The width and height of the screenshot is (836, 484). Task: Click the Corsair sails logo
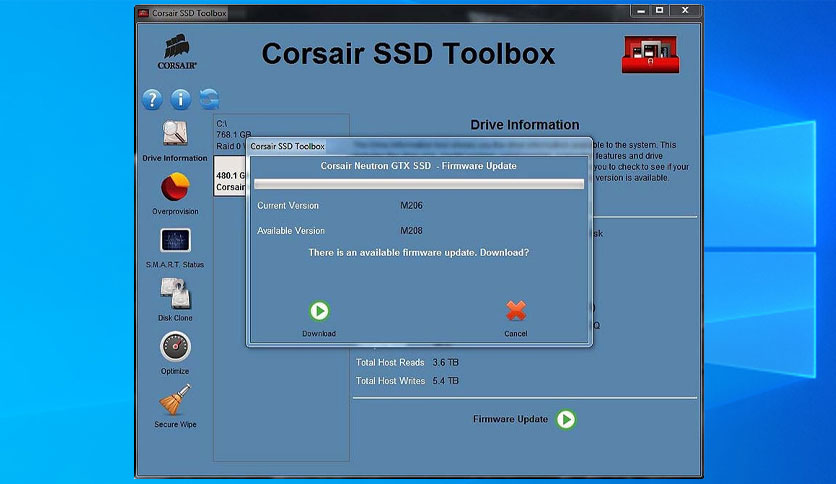coord(177,52)
